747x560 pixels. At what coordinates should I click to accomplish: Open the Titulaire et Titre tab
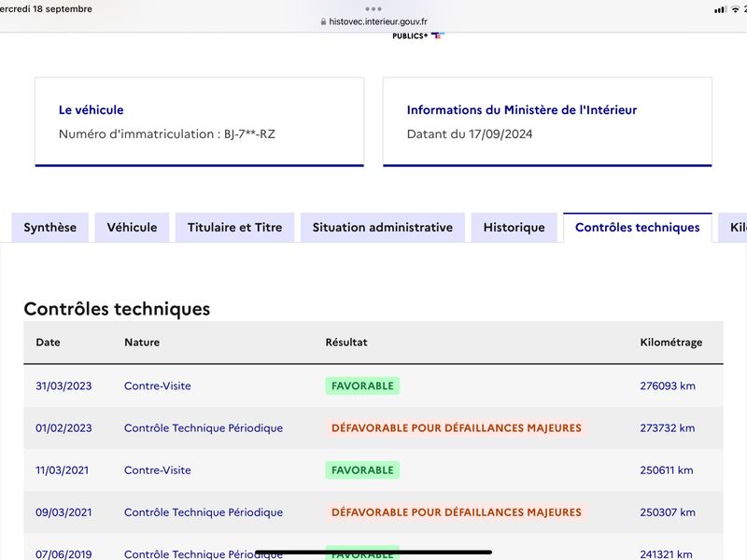235,228
